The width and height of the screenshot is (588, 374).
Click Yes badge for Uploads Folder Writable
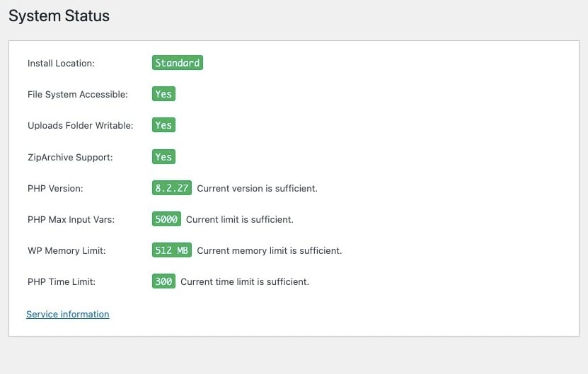[x=163, y=125]
